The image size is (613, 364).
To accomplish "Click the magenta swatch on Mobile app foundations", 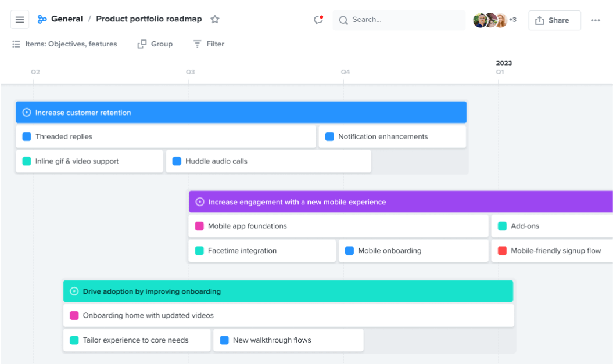I will click(200, 226).
